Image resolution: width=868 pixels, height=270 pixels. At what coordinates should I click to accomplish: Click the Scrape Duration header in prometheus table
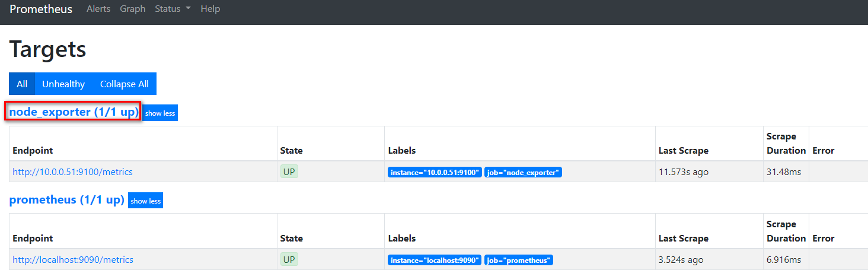click(786, 231)
